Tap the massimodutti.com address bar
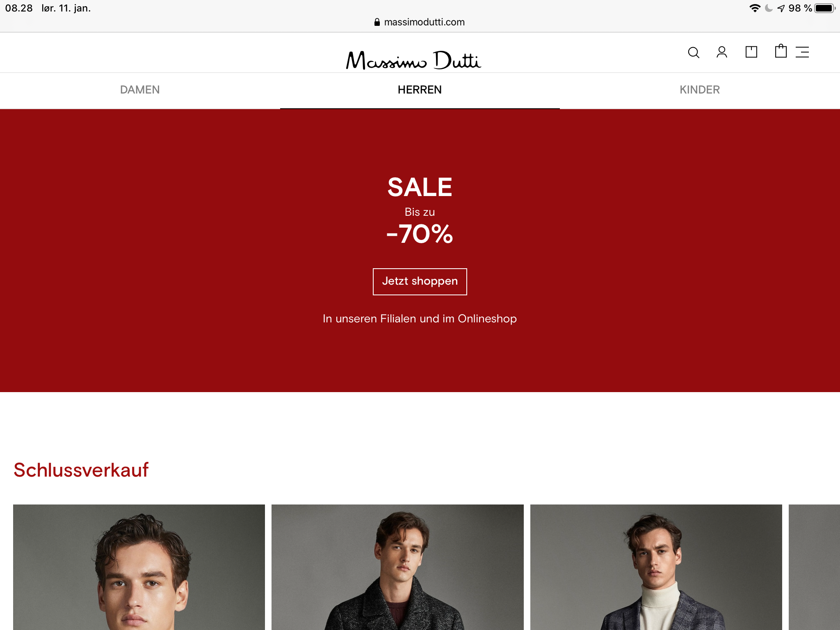The image size is (840, 630). tap(420, 22)
